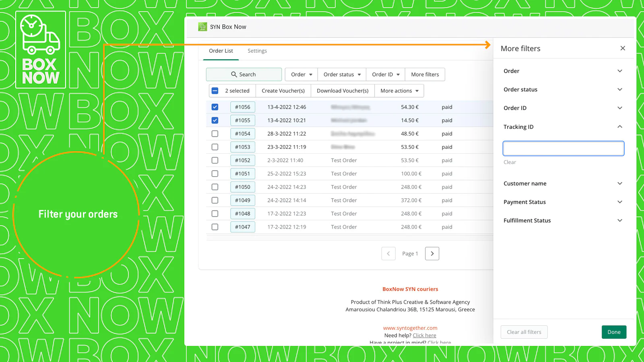Expand Order ID section in More filters
Screen dimensions: 644x362
[563, 108]
